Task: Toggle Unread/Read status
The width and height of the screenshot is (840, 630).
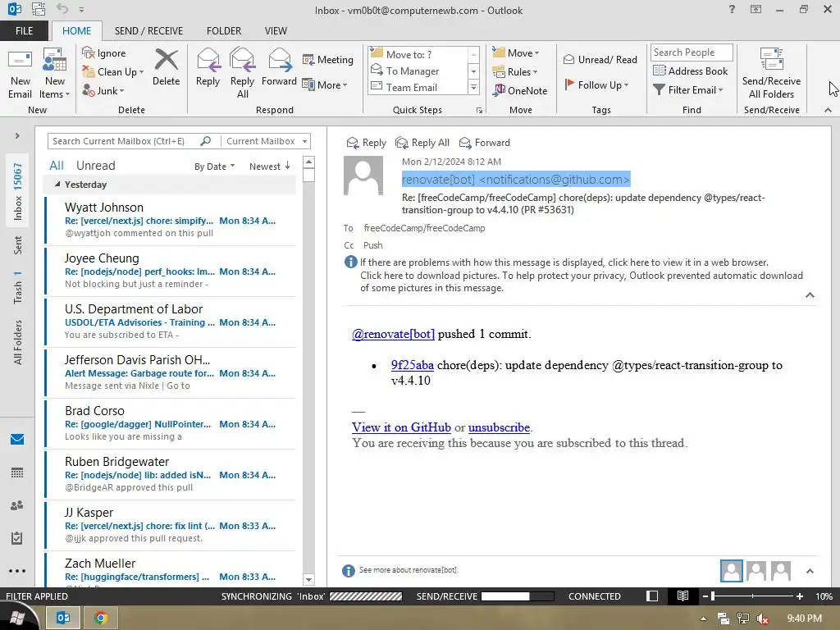Action: tap(600, 59)
